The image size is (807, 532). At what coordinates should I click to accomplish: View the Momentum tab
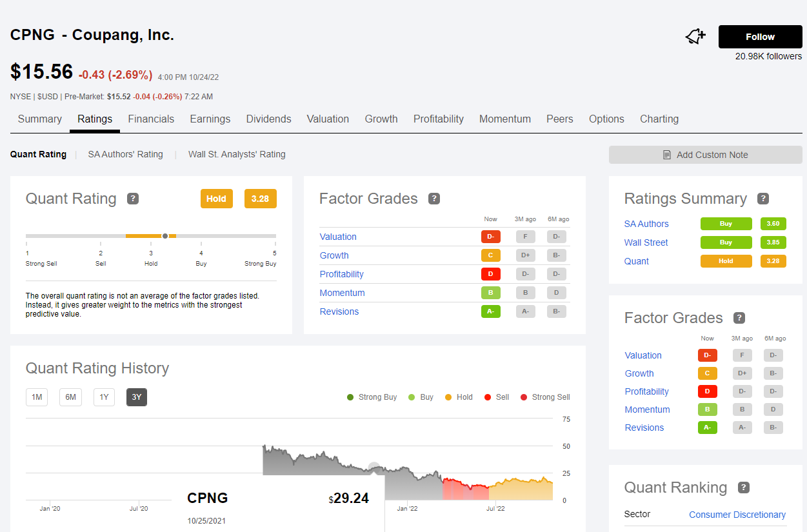(505, 119)
